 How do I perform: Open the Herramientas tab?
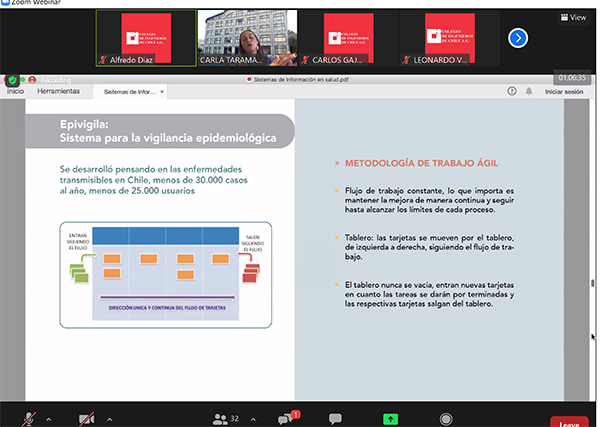click(59, 91)
